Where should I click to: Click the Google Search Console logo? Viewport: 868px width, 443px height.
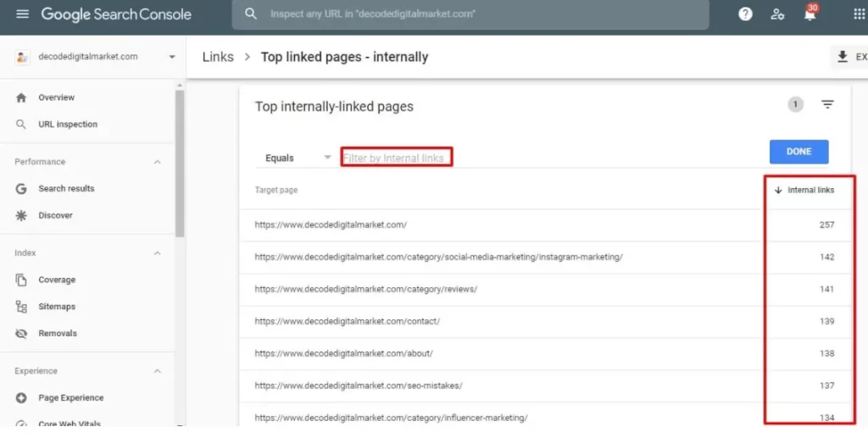(x=116, y=14)
